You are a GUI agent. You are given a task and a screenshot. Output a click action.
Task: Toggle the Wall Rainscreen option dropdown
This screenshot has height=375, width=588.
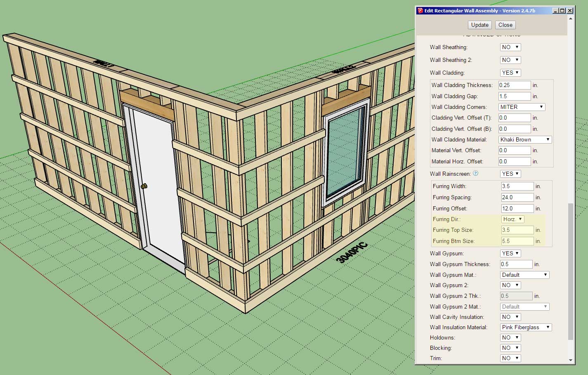coord(510,174)
